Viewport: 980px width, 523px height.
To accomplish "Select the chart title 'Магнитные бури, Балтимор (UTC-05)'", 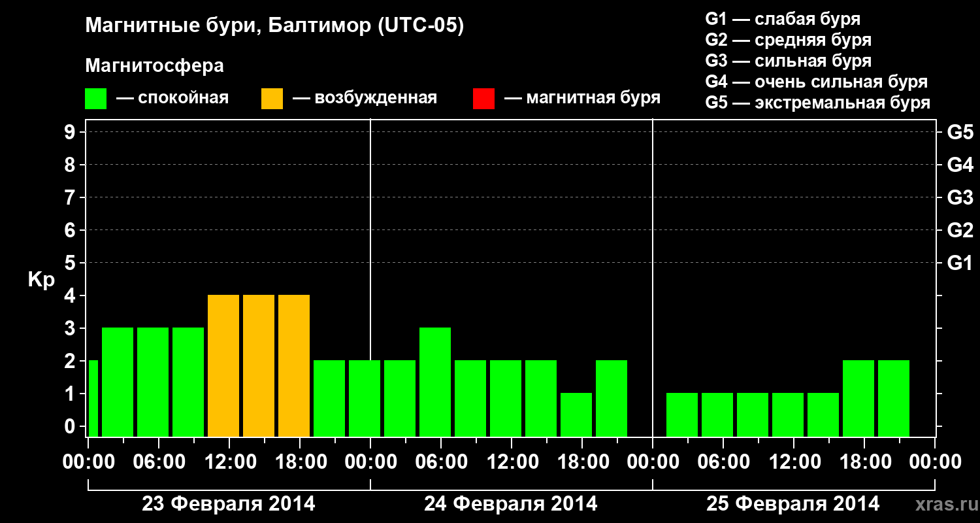I will click(x=274, y=26).
